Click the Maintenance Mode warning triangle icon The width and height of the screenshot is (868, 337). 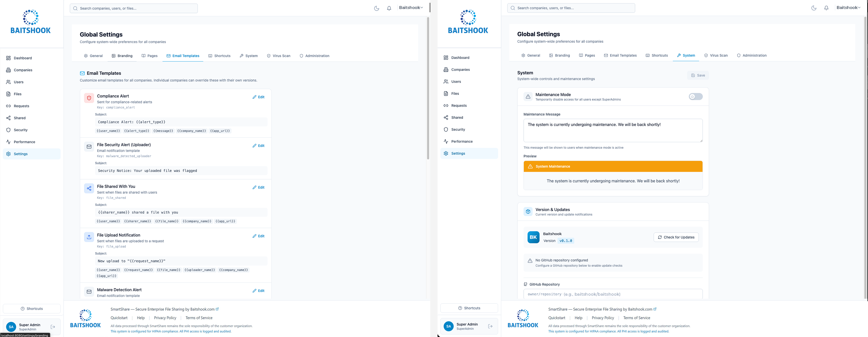[x=528, y=97]
